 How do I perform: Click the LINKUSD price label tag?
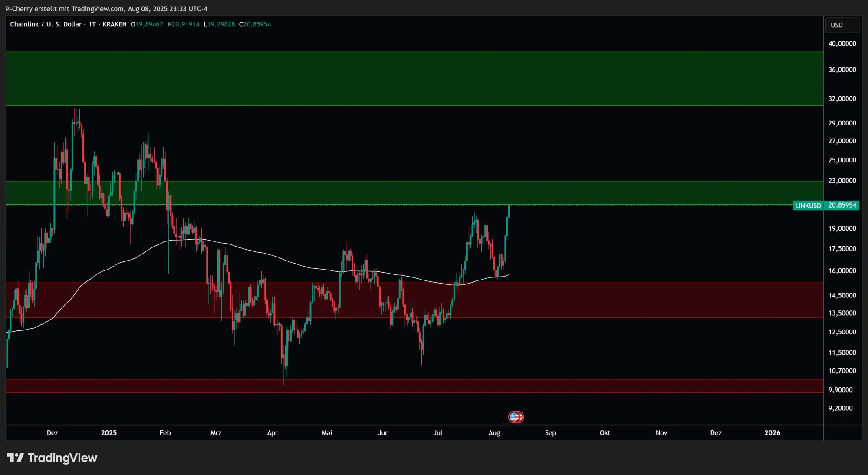coord(808,205)
